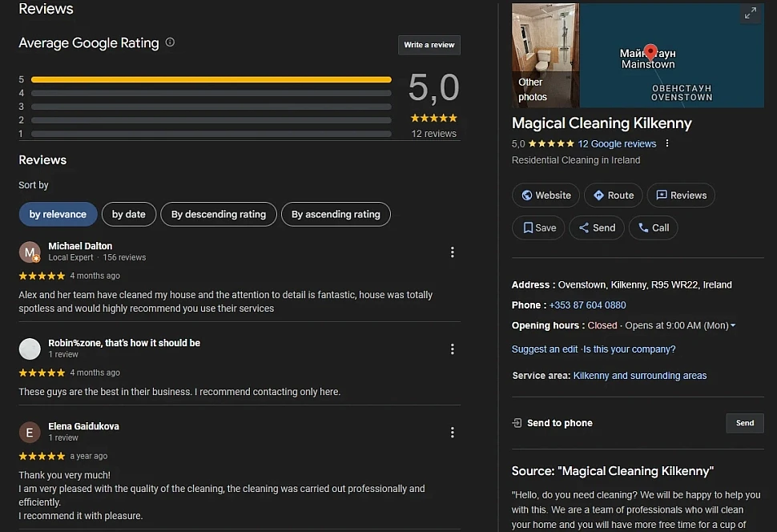Expand the opening hours dropdown arrow

pos(733,325)
